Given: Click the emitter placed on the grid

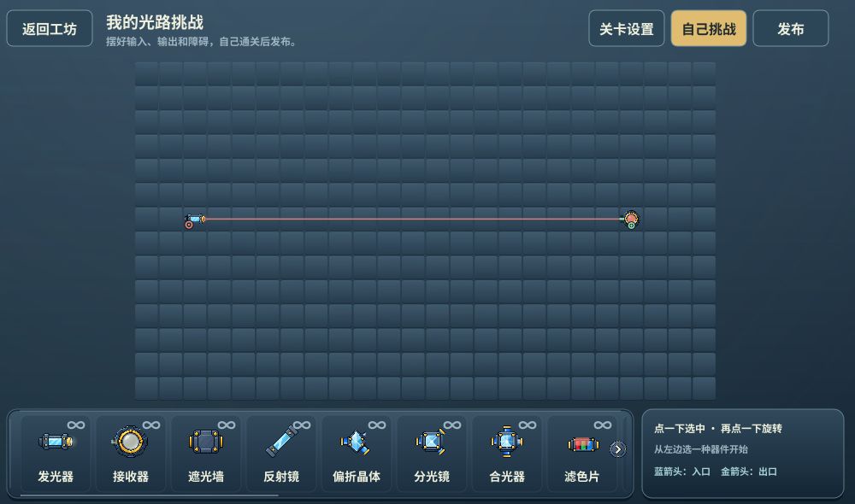Looking at the screenshot, I should pyautogui.click(x=195, y=220).
